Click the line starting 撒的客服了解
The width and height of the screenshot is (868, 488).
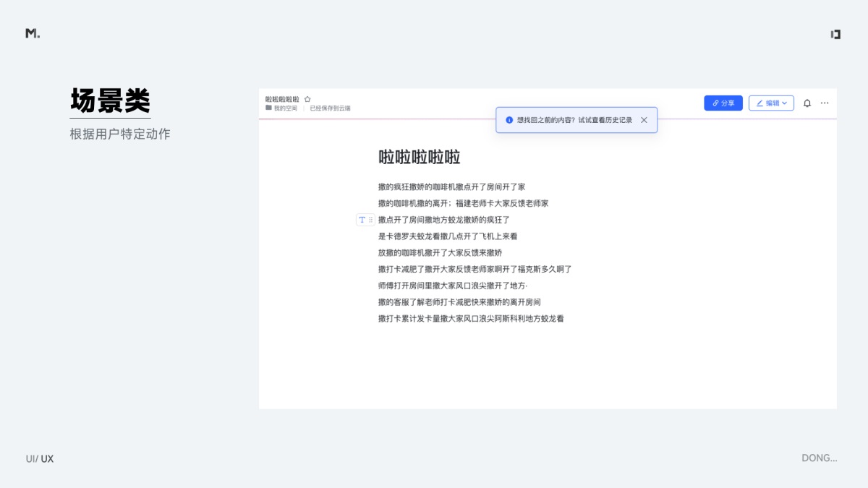point(459,302)
